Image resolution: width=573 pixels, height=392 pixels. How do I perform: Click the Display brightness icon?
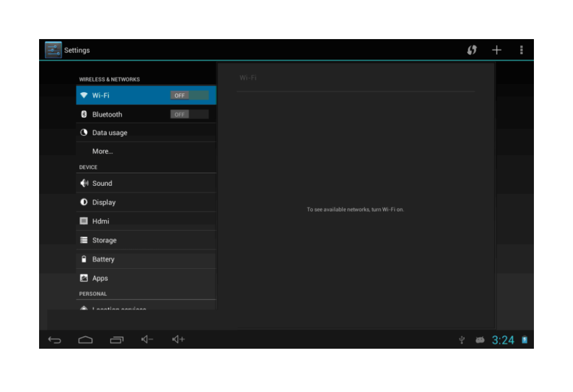pyautogui.click(x=84, y=202)
